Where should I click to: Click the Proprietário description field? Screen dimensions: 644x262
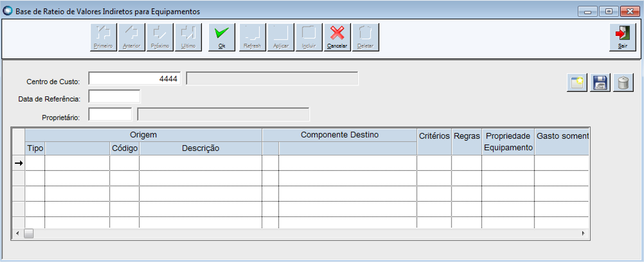point(223,115)
